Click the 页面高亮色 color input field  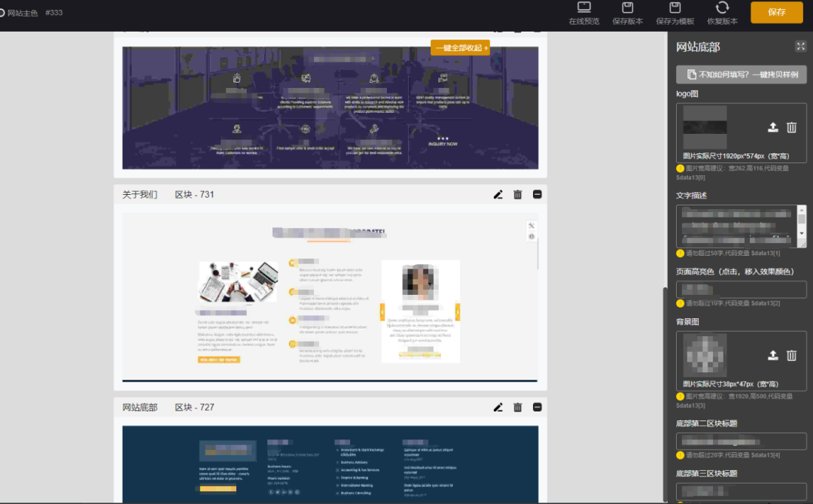pos(741,290)
